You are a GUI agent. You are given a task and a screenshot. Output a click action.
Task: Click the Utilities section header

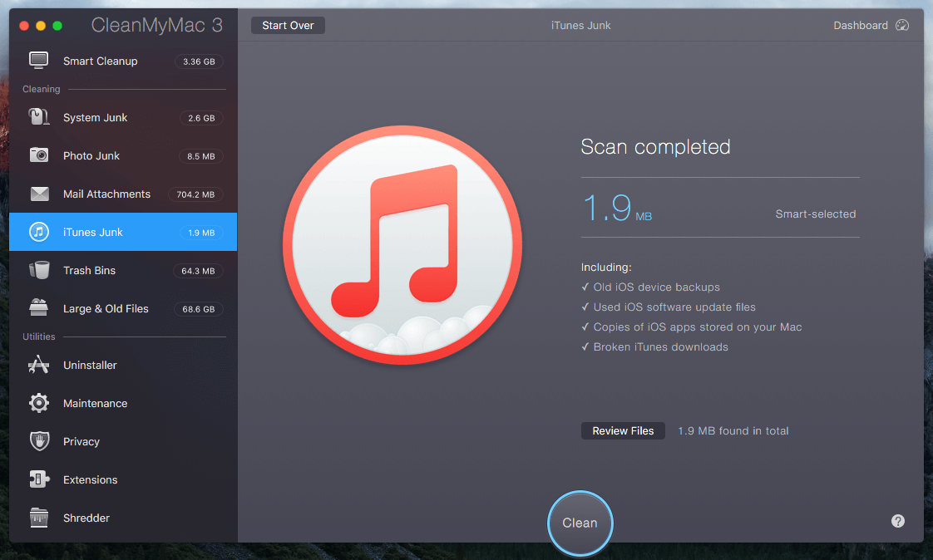(39, 336)
